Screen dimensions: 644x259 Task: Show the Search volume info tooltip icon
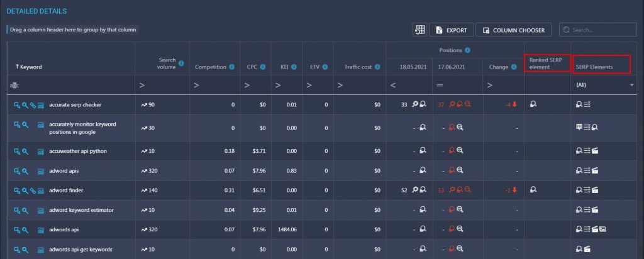point(181,63)
